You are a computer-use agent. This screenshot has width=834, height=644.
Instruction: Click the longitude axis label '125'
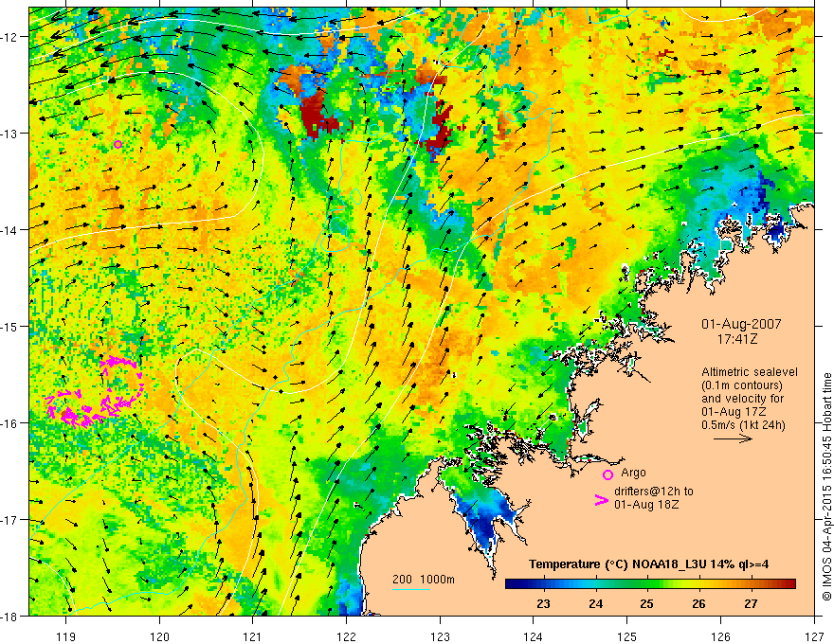click(x=627, y=636)
